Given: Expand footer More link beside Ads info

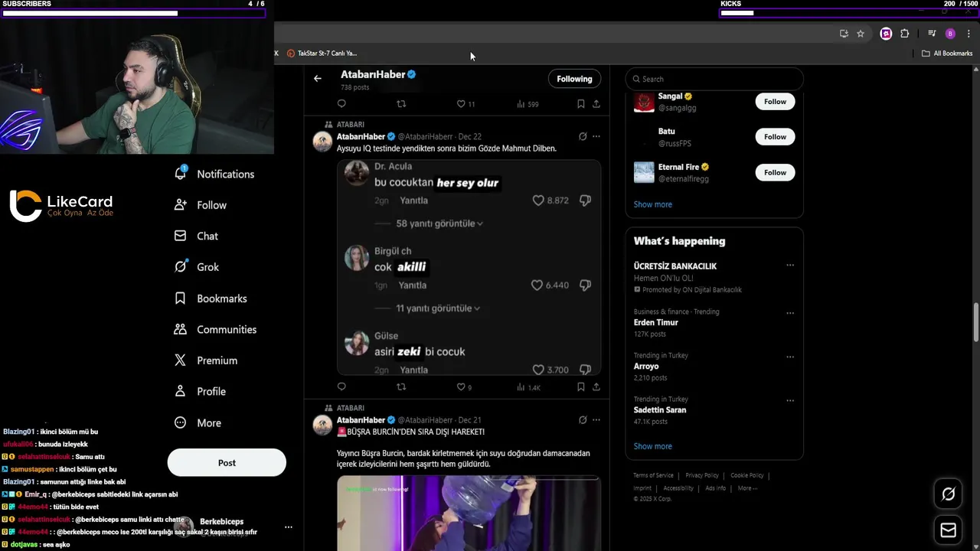Looking at the screenshot, I should point(747,488).
